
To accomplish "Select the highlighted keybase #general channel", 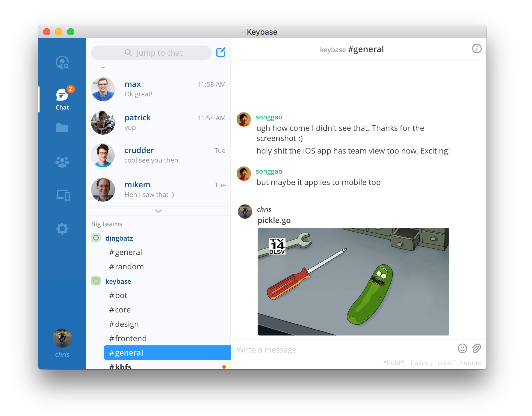I will point(167,353).
